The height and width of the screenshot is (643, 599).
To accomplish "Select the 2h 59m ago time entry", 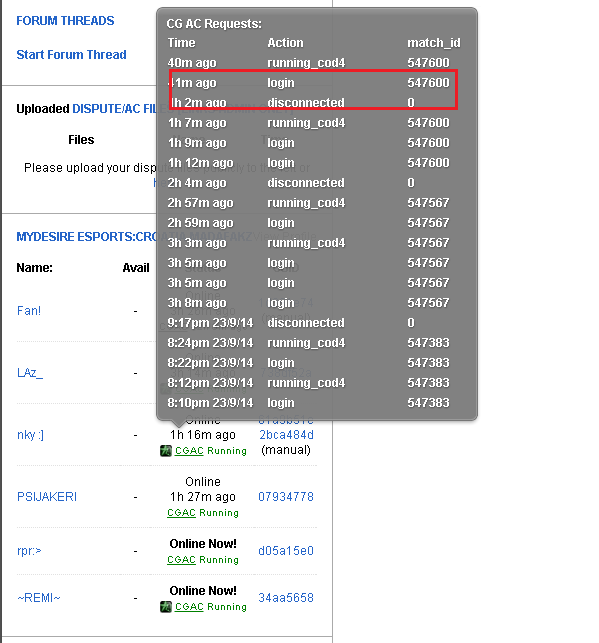I will [x=200, y=223].
